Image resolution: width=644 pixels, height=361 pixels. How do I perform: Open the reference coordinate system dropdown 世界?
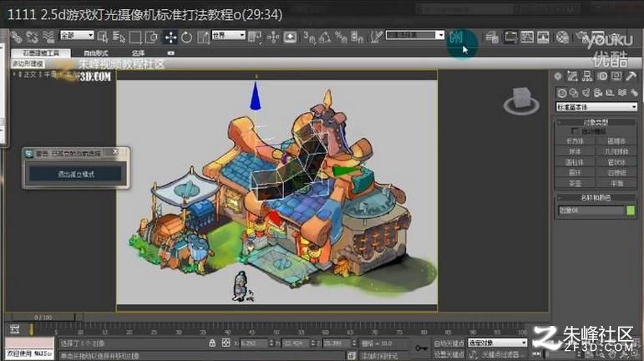[x=228, y=35]
